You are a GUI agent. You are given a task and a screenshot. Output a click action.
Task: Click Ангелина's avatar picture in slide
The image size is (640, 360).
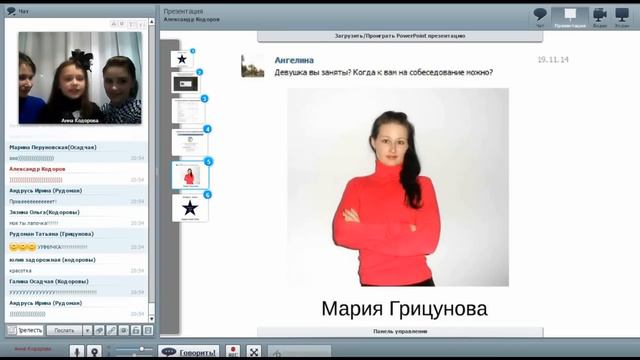click(x=252, y=65)
